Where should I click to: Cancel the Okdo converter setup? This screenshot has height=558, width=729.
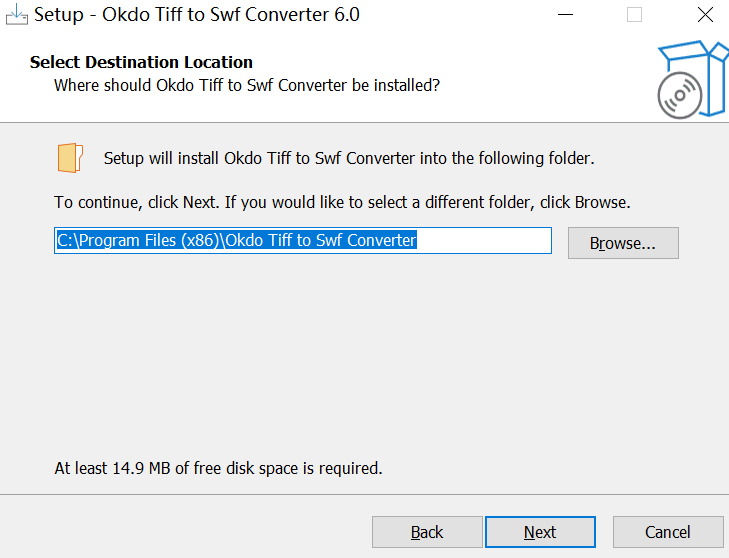tap(667, 532)
